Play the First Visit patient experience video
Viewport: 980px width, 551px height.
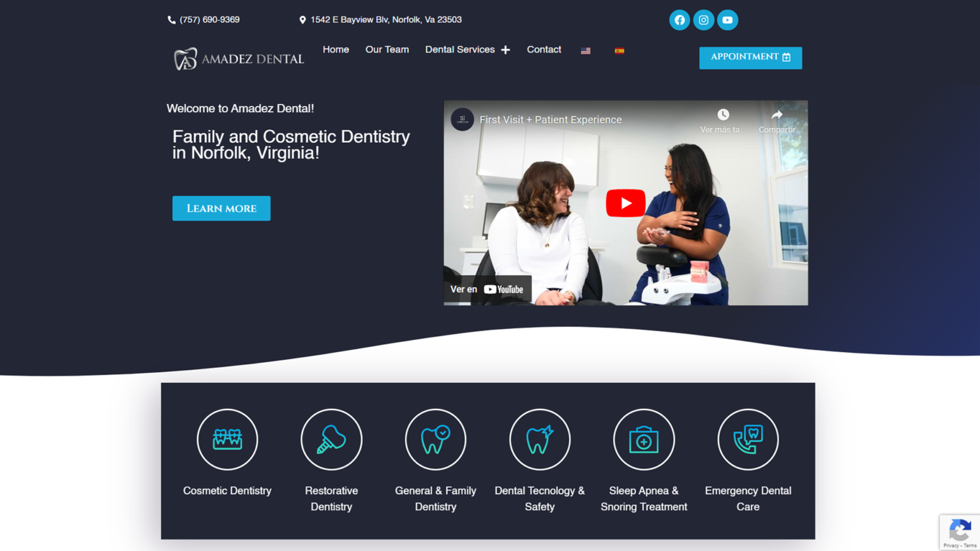click(x=625, y=203)
